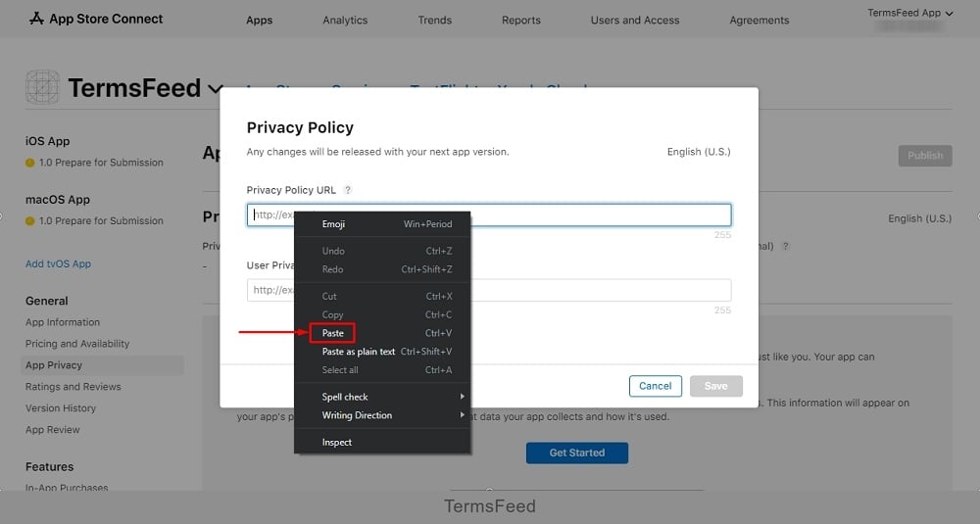Viewport: 980px width, 524px height.
Task: Open Version History in sidebar
Action: 61,407
